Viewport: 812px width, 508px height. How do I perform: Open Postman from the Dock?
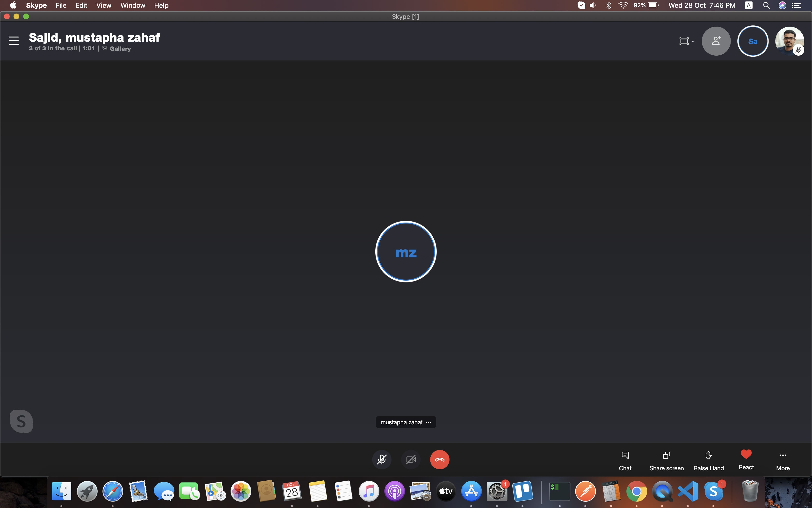click(586, 491)
